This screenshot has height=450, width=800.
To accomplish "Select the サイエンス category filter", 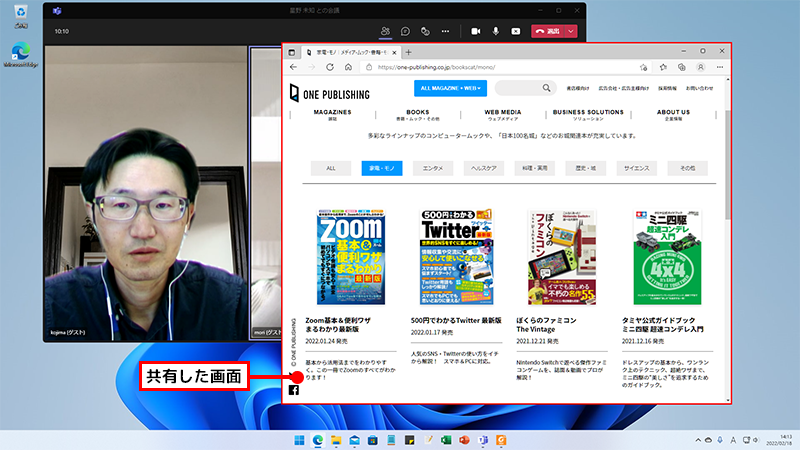I will pos(637,168).
